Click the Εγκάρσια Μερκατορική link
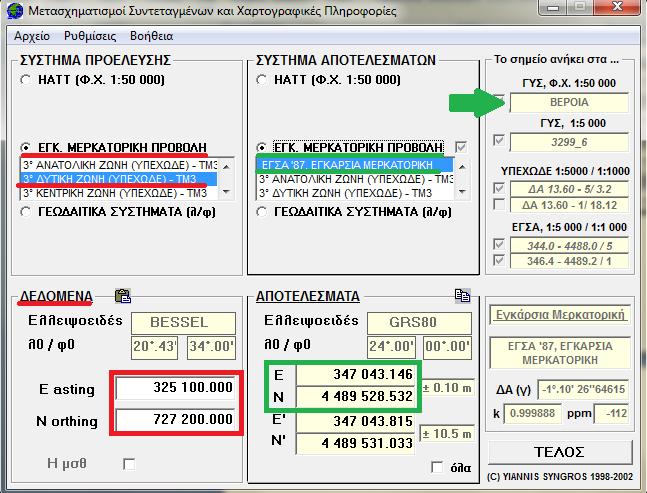 (x=560, y=315)
